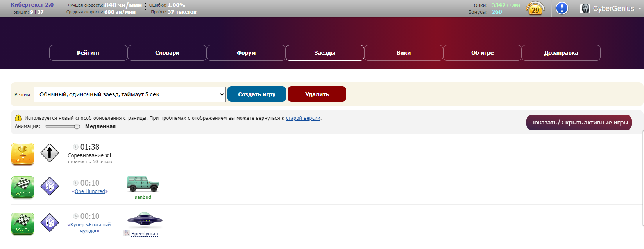Image resolution: width=644 pixels, height=249 pixels.
Task: Open the Об игре tab
Action: (x=482, y=53)
